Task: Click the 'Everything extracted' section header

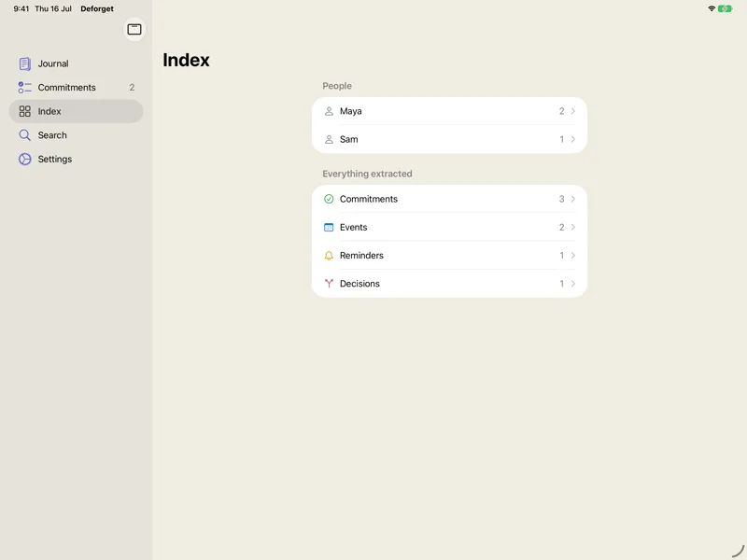Action: pos(367,174)
